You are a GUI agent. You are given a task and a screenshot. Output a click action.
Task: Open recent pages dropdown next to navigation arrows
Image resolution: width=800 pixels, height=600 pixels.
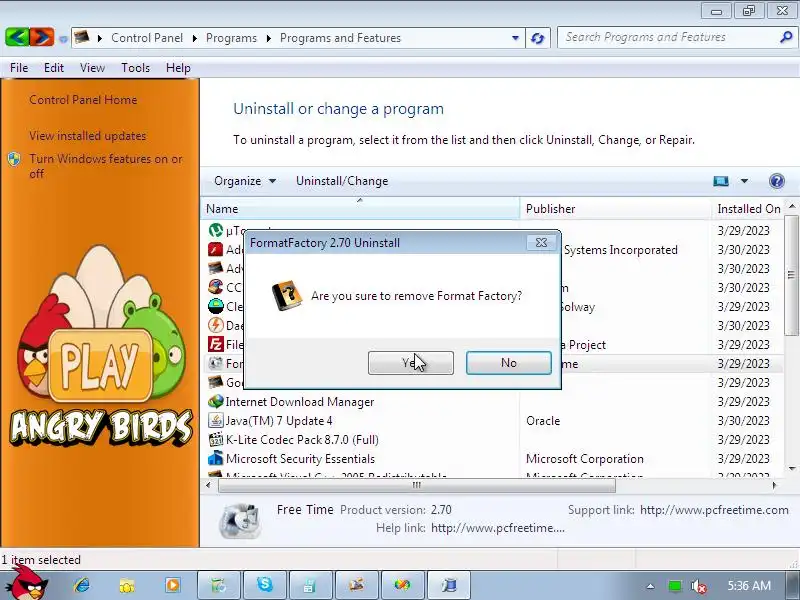[x=63, y=38]
